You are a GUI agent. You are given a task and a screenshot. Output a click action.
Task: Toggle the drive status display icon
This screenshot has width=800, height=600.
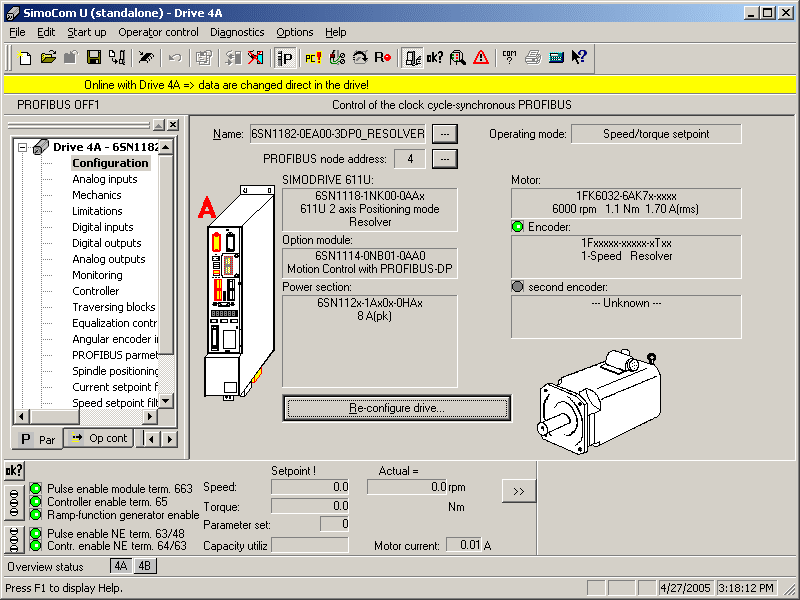tap(412, 58)
